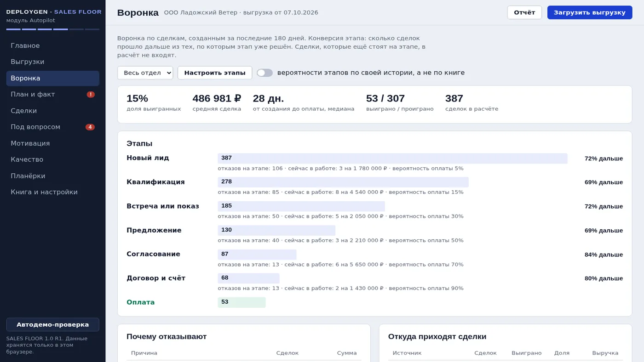
Task: Open the Весь отдел department dropdown
Action: click(145, 73)
